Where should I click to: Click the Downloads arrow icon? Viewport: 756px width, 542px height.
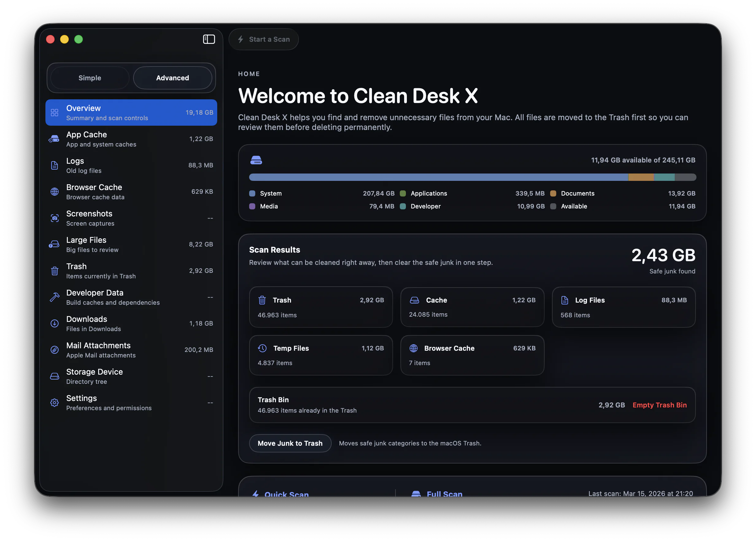click(55, 323)
